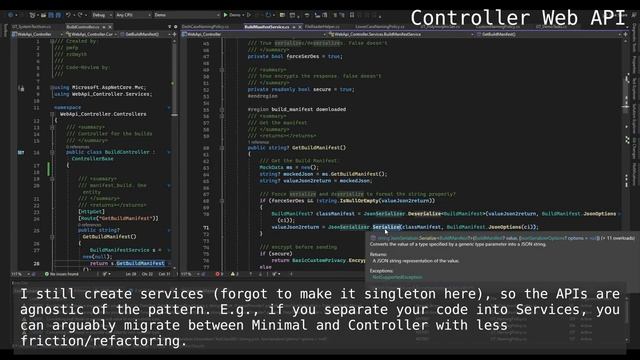Open the left editor zoom percentage dropdown
This screenshot has height=360, width=640.
(x=20, y=274)
